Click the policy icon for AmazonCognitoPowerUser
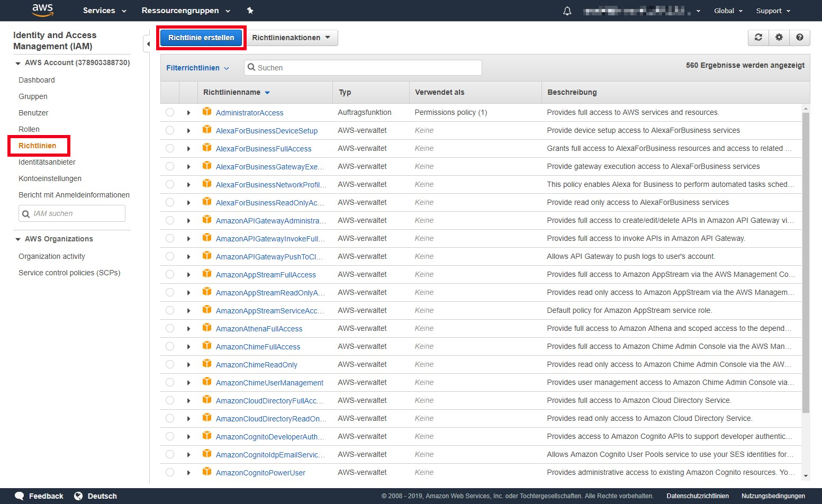Viewport: 822px width, 504px height. 207,472
